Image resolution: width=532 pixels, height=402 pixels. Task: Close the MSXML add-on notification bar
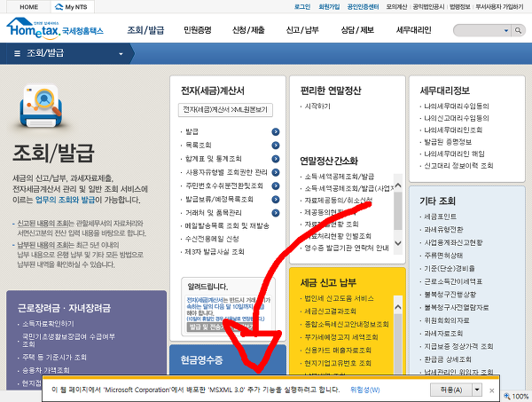(491, 390)
